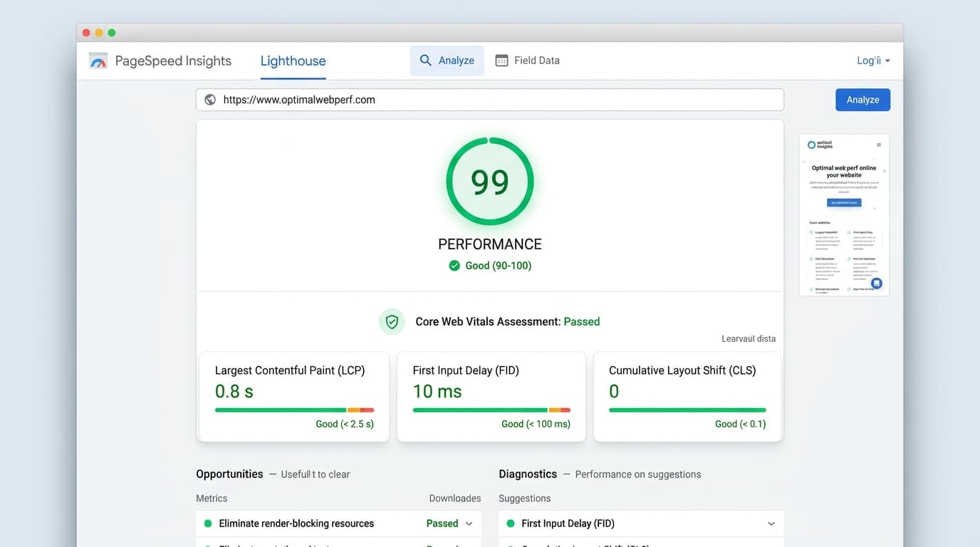
Task: Click the Cumulative Layout Shift (CLS) card title
Action: click(682, 370)
